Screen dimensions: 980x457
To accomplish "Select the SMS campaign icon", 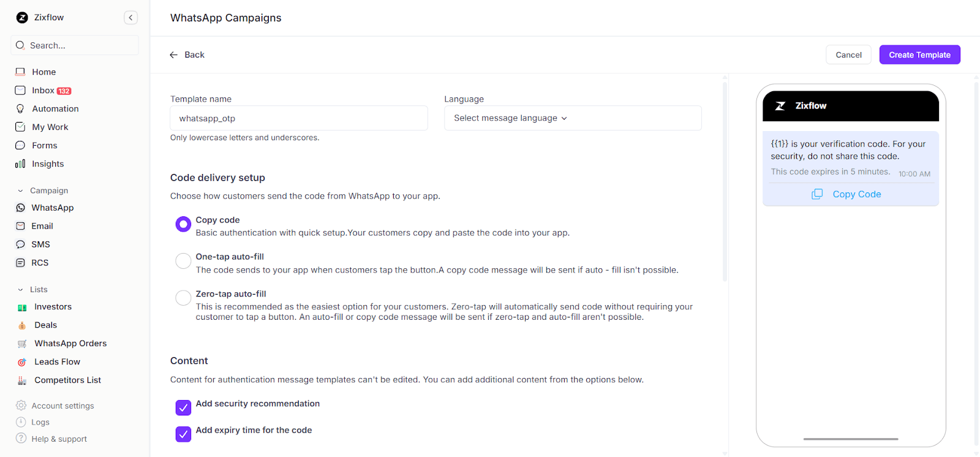I will (21, 244).
